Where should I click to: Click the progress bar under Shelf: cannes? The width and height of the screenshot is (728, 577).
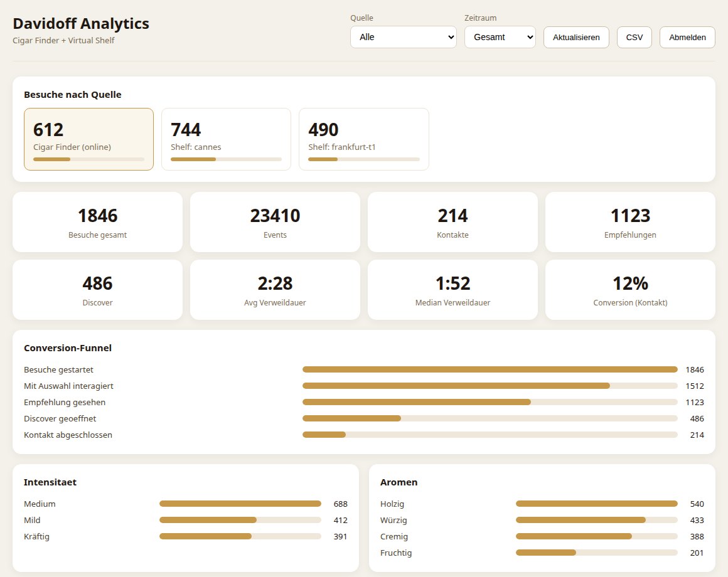point(226,159)
